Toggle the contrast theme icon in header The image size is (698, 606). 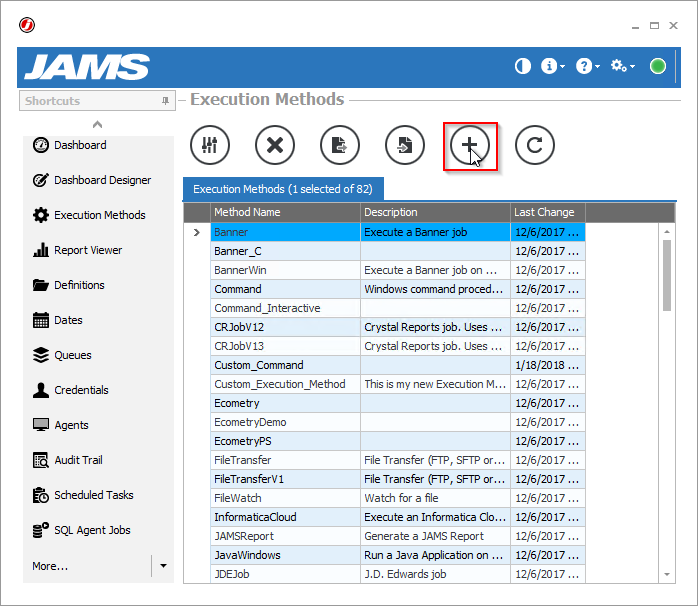[523, 66]
